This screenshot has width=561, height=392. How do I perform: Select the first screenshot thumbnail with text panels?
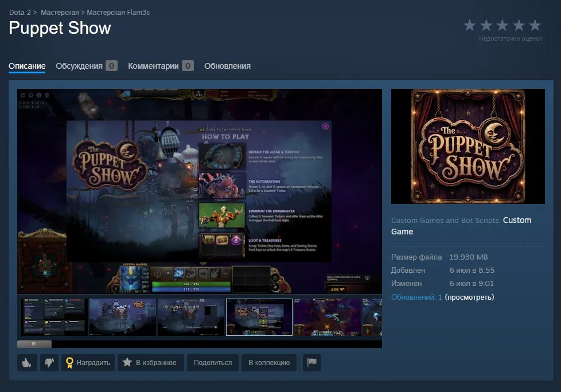54,317
